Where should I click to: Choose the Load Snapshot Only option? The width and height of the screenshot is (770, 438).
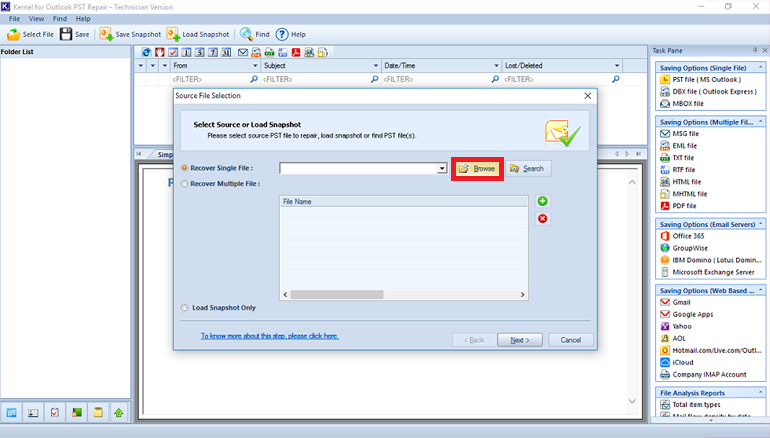[184, 308]
